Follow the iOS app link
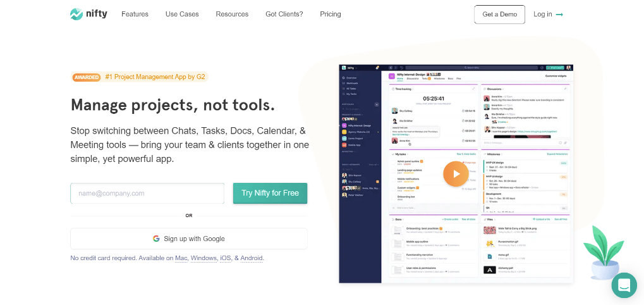 point(226,258)
